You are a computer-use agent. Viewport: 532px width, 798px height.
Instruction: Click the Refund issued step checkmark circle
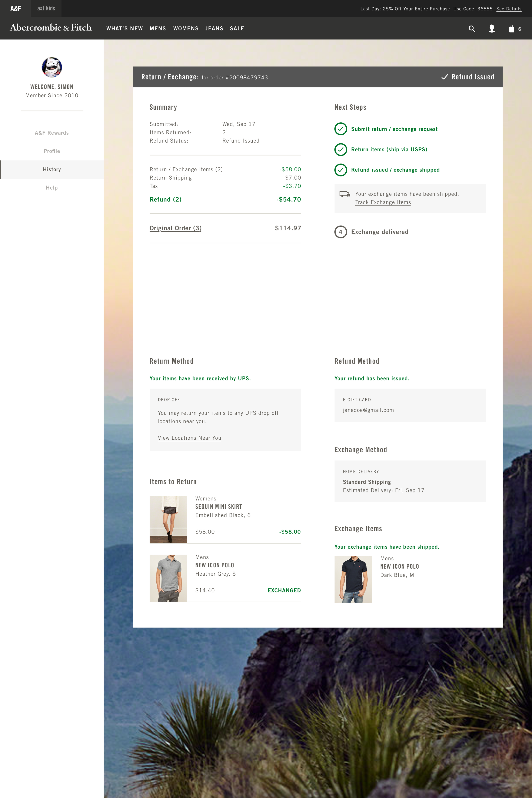(341, 170)
